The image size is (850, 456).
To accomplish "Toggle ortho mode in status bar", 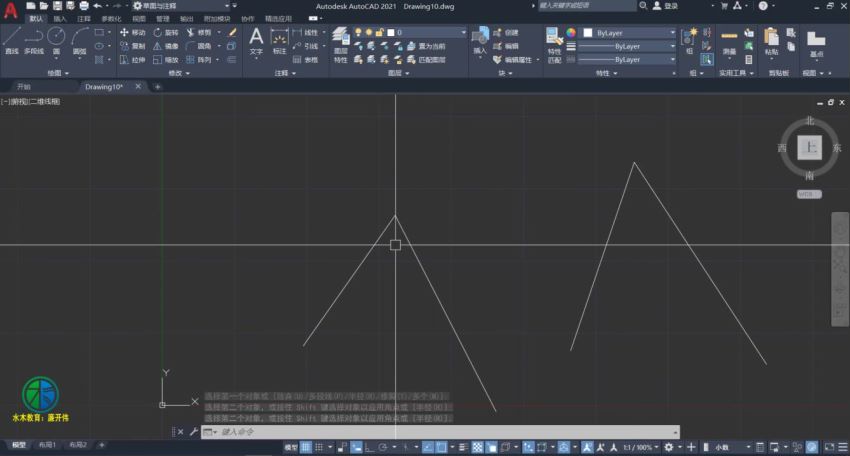I will tap(369, 447).
